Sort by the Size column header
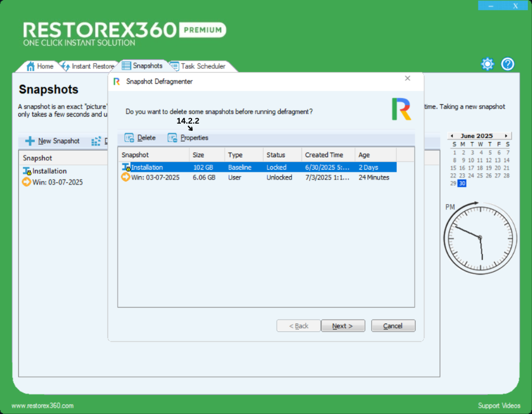 pyautogui.click(x=206, y=155)
